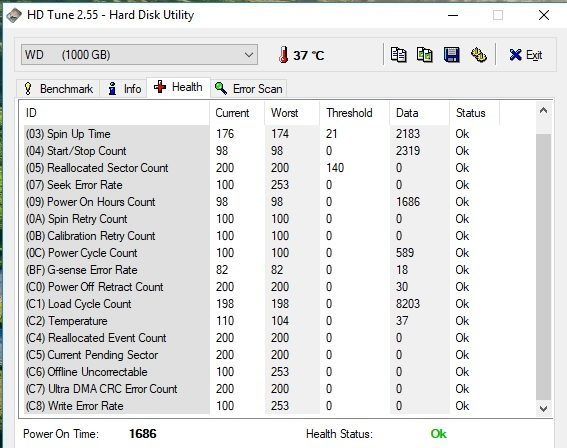Image resolution: width=567 pixels, height=448 pixels.
Task: Click the copy text to clipboard icon
Action: point(398,55)
